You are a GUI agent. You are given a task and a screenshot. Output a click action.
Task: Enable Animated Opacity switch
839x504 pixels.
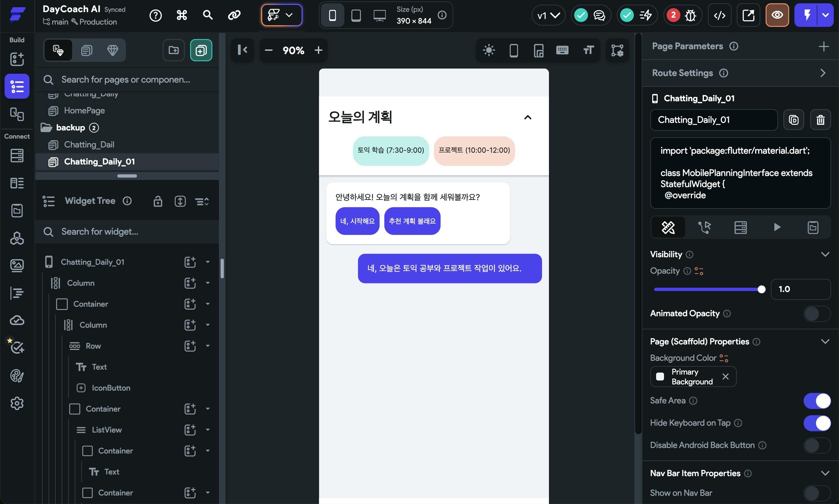tap(817, 314)
